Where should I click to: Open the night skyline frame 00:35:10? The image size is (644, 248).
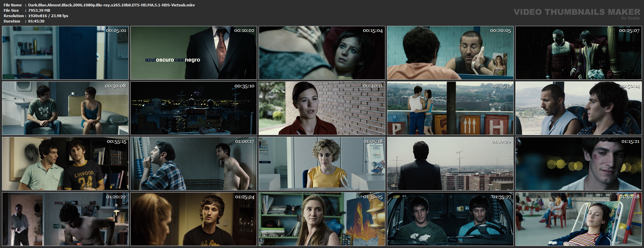pos(194,108)
